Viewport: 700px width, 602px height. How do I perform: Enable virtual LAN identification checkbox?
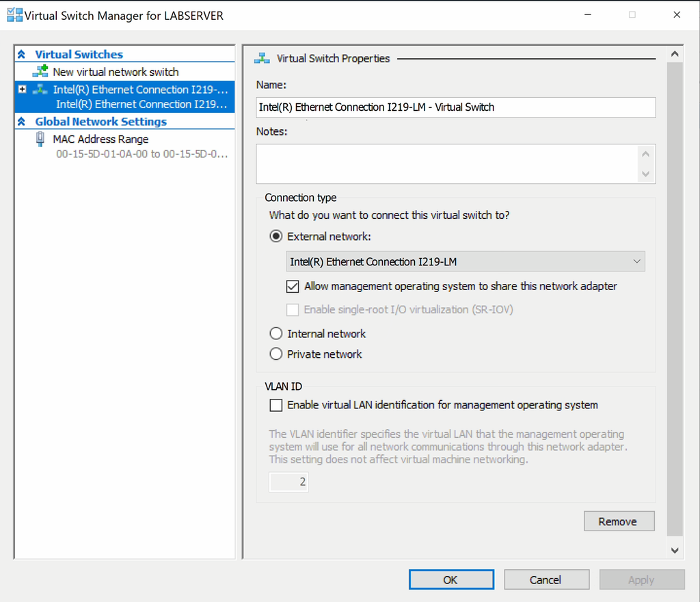pos(276,406)
